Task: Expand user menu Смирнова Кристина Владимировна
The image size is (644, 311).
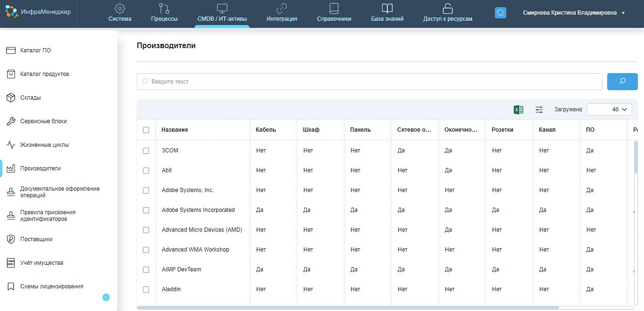Action: tap(574, 13)
